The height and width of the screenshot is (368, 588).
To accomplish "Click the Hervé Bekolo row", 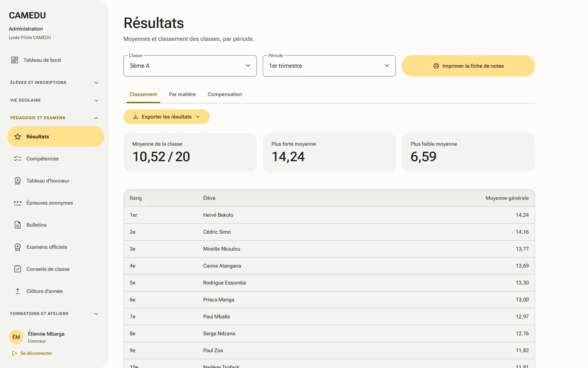I will [x=329, y=215].
